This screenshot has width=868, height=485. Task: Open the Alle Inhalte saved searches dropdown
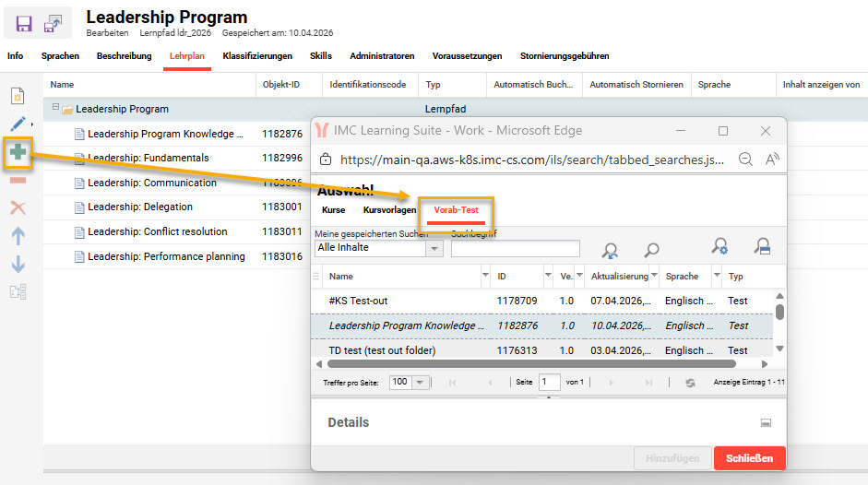click(434, 248)
